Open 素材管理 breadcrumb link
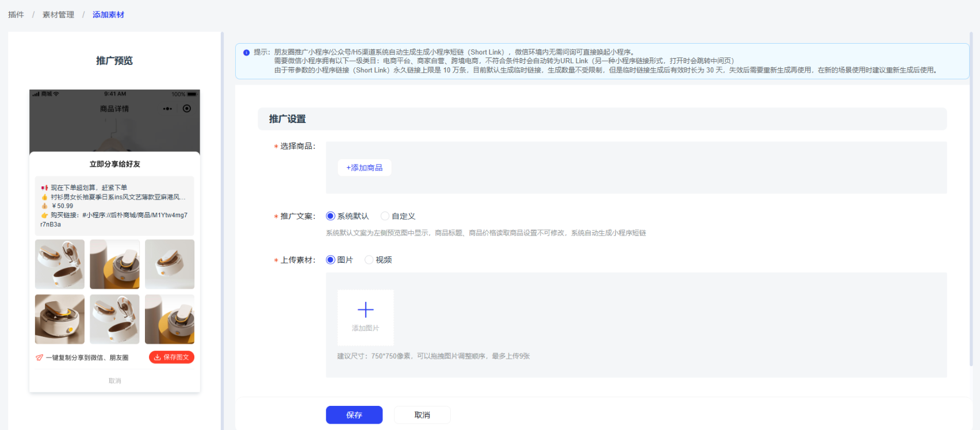This screenshot has height=430, width=980. [58, 14]
